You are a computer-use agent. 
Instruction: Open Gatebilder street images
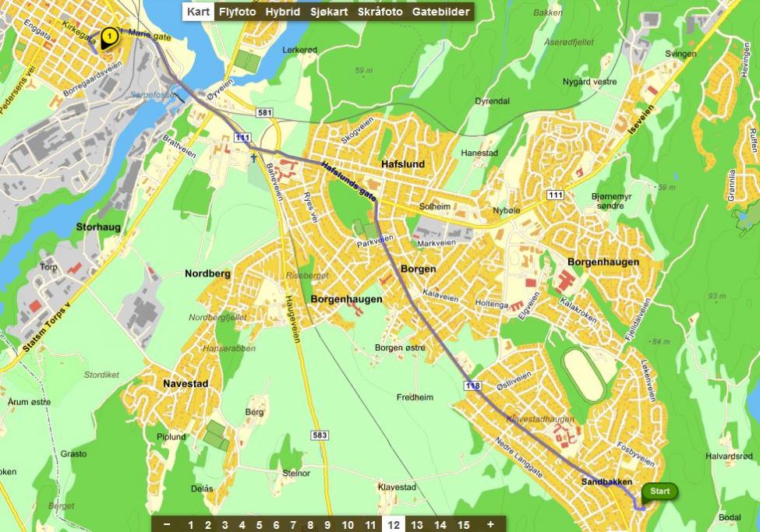pos(440,12)
